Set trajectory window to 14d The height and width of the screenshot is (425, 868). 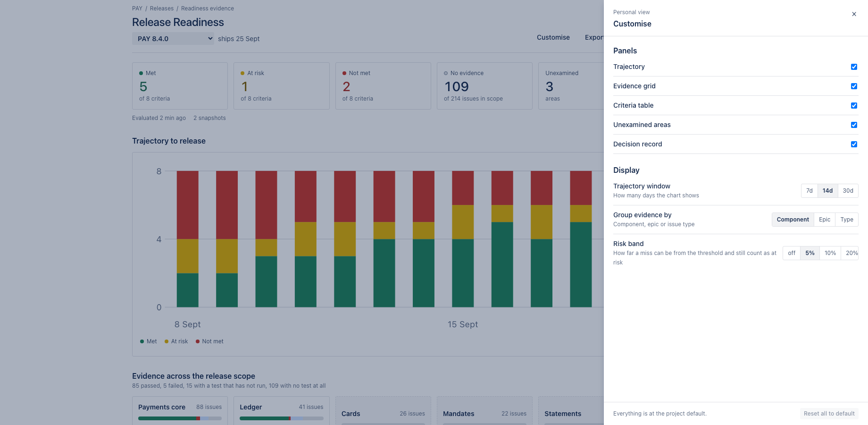point(827,191)
